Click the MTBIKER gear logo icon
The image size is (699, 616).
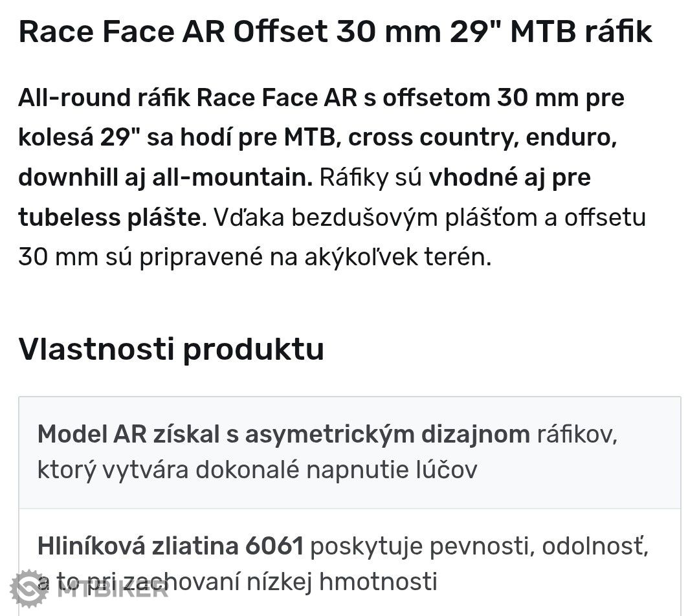(29, 589)
